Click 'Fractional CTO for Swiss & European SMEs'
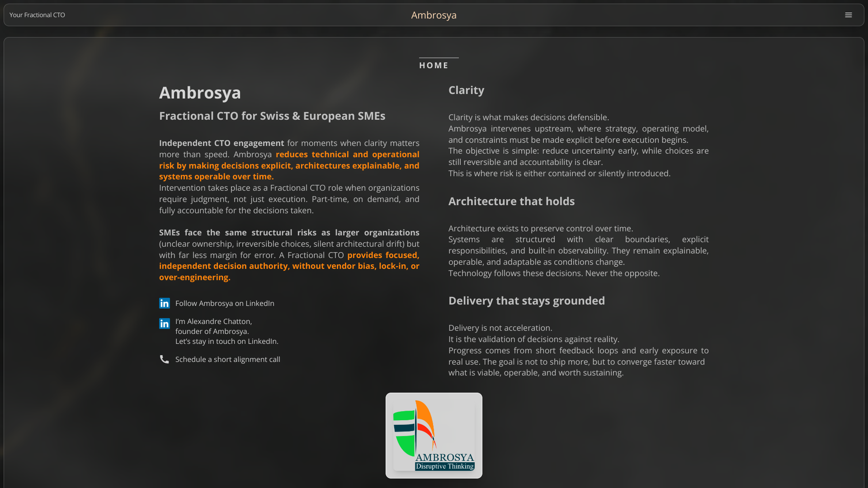 pyautogui.click(x=272, y=116)
